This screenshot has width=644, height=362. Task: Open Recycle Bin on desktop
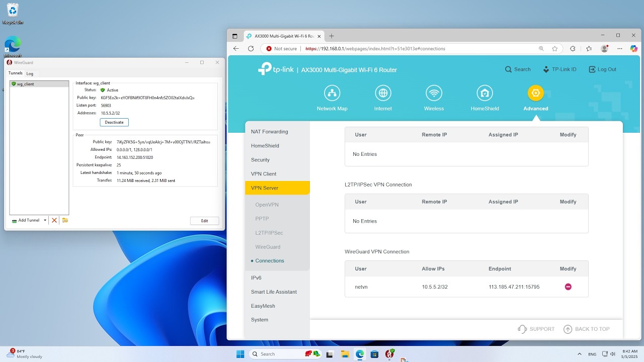click(x=13, y=14)
